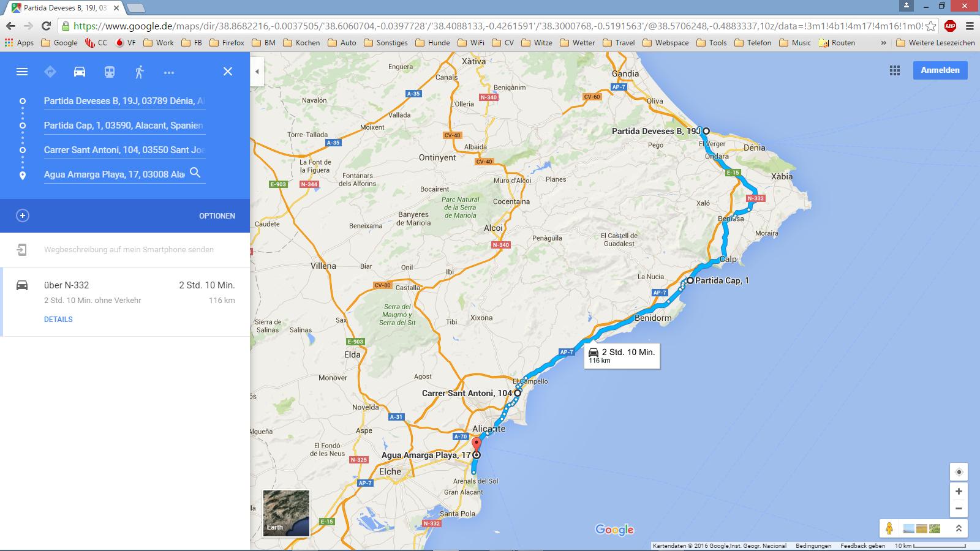980x551 pixels.
Task: Edit start address Partida Deveses B field
Action: [x=124, y=101]
